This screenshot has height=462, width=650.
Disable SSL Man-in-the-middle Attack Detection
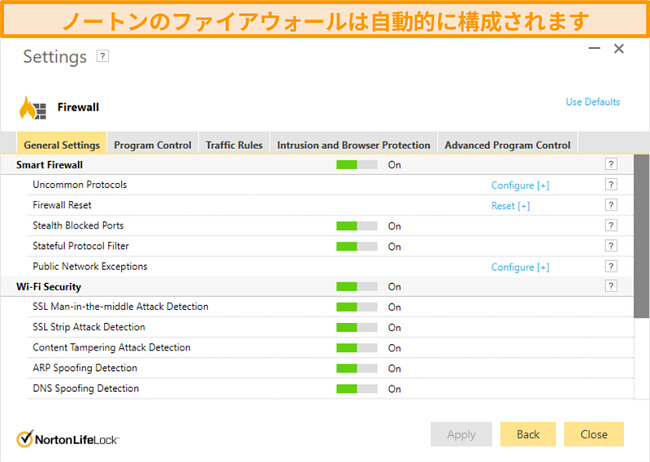(357, 307)
